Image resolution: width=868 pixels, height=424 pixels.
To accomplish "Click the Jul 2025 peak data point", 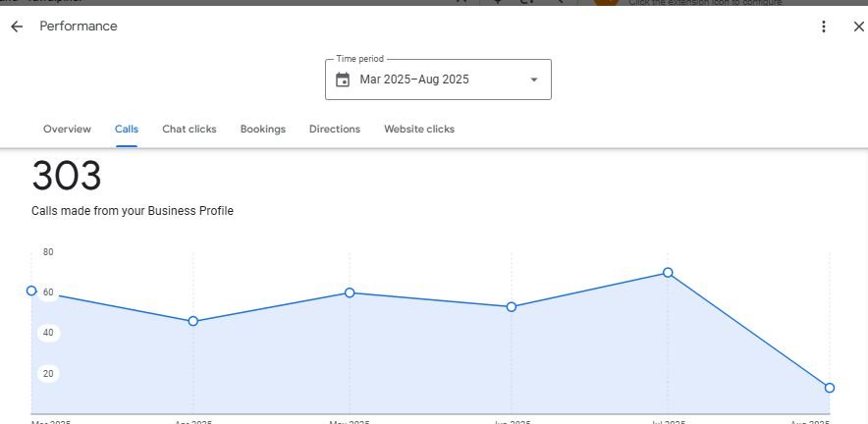I will [x=668, y=272].
